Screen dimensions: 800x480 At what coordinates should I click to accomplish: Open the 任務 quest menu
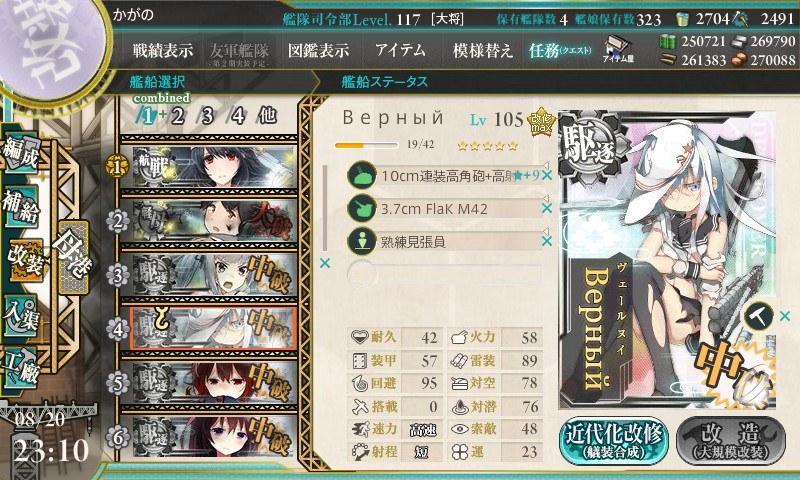pyautogui.click(x=560, y=50)
